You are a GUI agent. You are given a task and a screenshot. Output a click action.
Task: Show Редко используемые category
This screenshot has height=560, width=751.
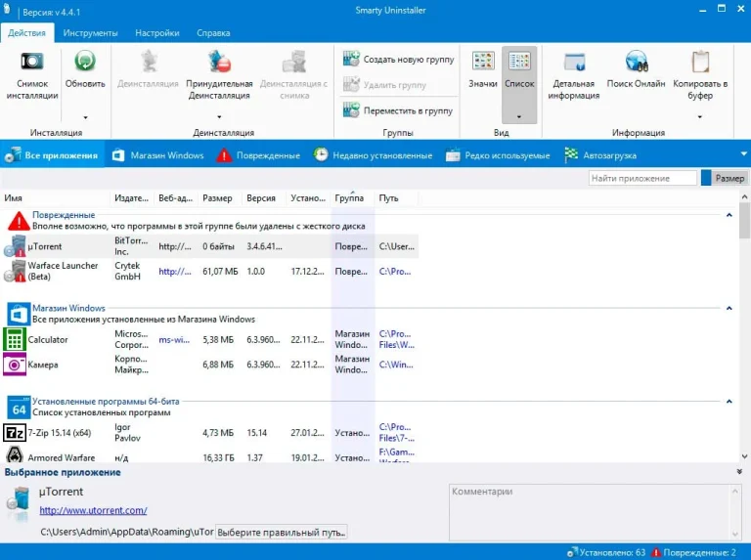pyautogui.click(x=498, y=155)
